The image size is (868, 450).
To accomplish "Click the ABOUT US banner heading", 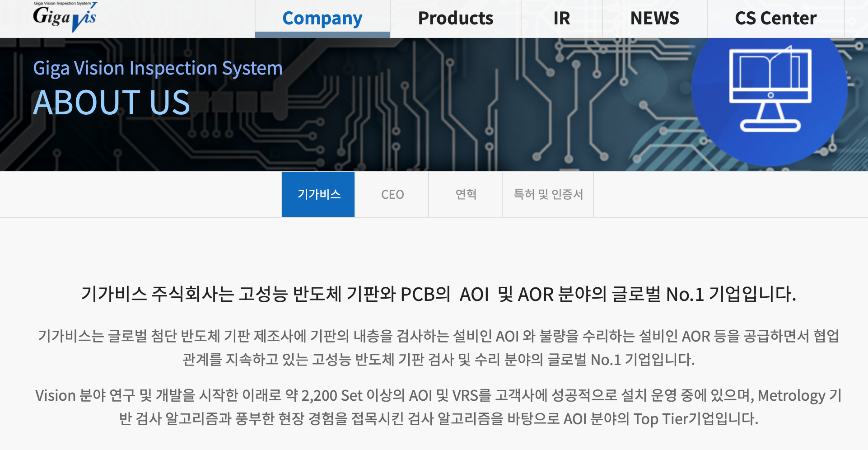I will (x=112, y=103).
